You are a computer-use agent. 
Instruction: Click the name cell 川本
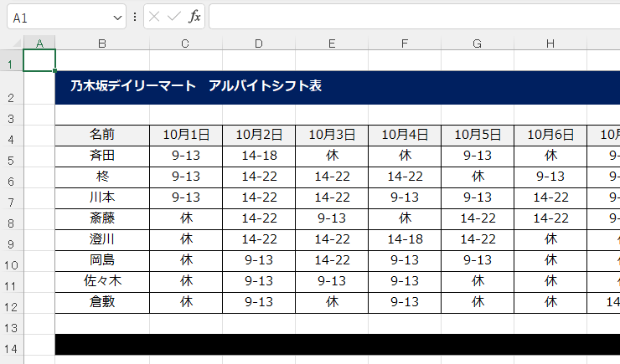tap(102, 198)
